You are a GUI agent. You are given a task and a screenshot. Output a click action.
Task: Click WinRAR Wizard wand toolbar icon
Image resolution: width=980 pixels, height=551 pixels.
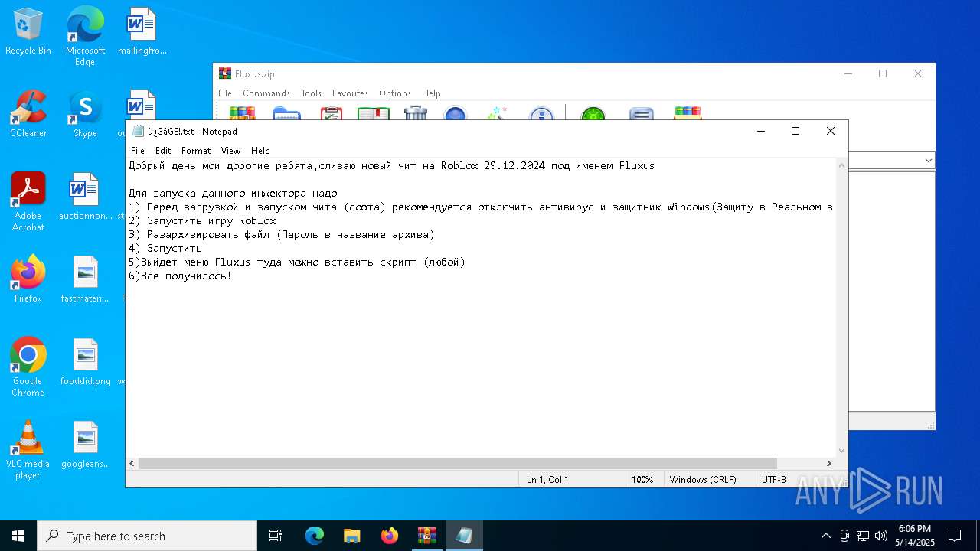click(498, 113)
